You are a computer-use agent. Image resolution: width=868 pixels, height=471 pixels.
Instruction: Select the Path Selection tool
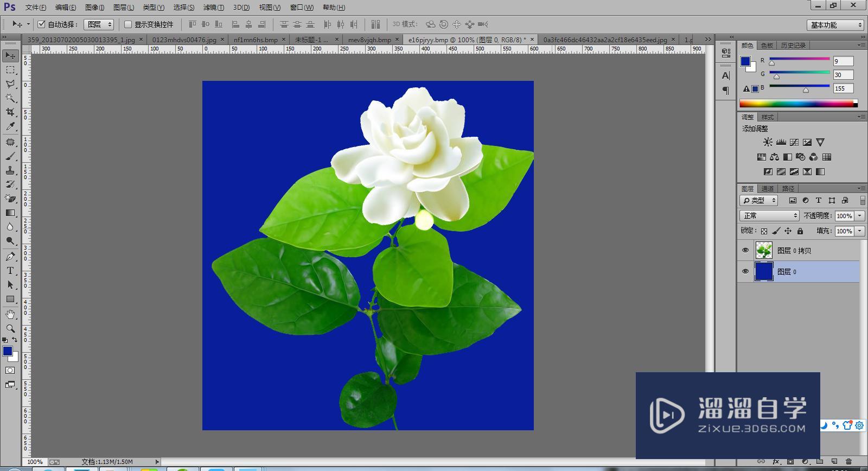[x=10, y=285]
